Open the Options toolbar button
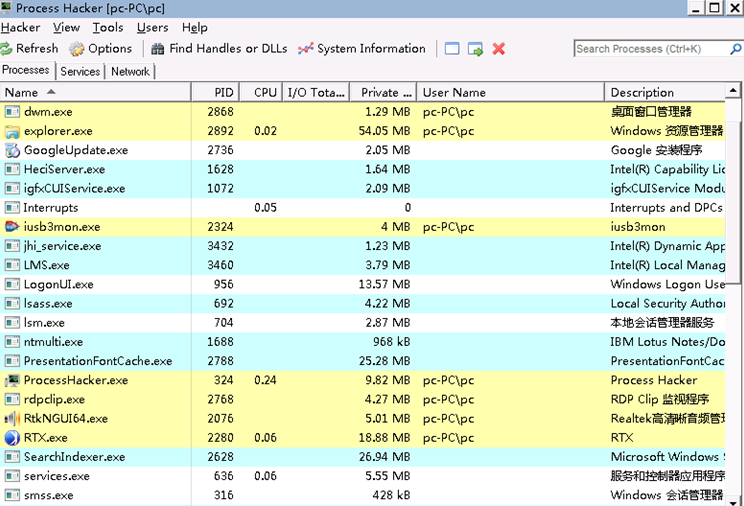 pyautogui.click(x=101, y=48)
